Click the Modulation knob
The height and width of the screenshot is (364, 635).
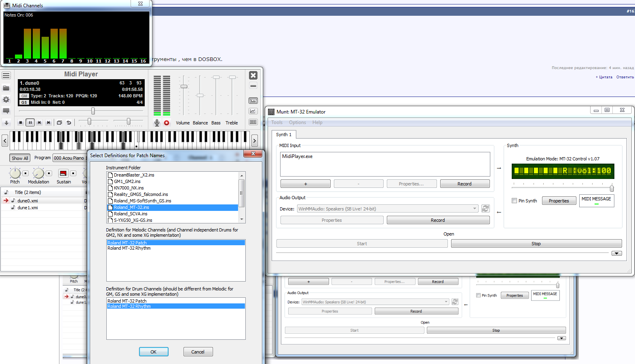coord(38,173)
